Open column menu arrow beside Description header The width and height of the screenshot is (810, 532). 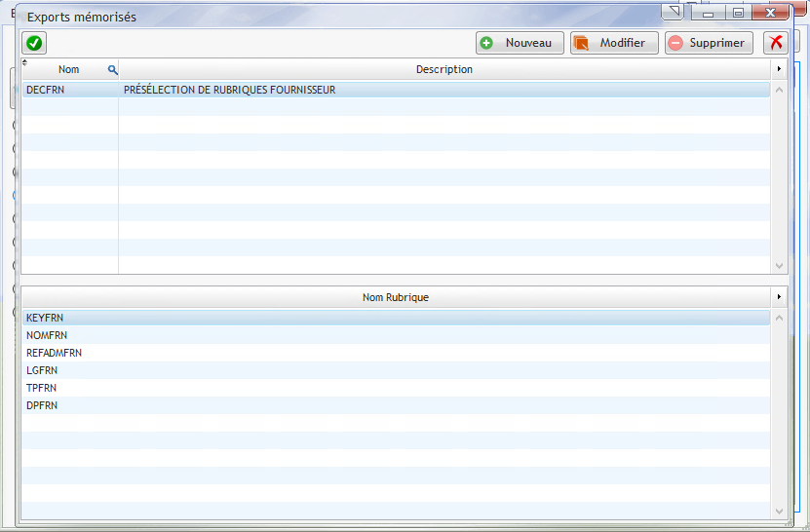tap(778, 70)
